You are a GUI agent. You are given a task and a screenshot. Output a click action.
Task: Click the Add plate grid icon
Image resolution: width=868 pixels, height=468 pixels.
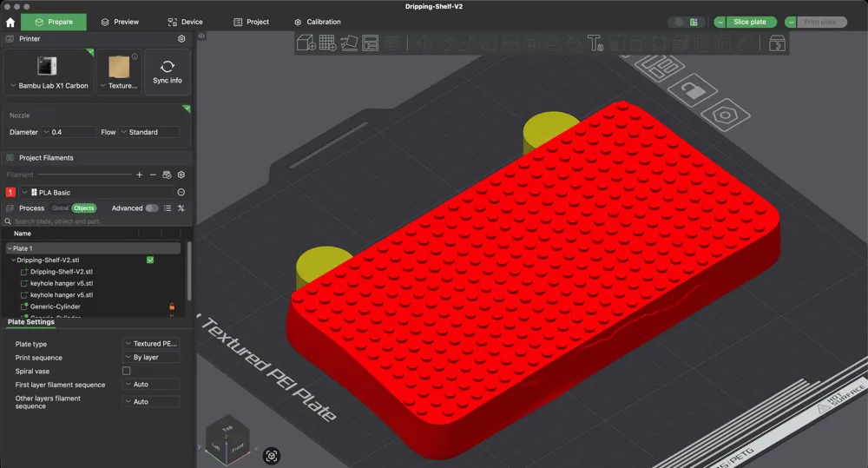coord(327,43)
